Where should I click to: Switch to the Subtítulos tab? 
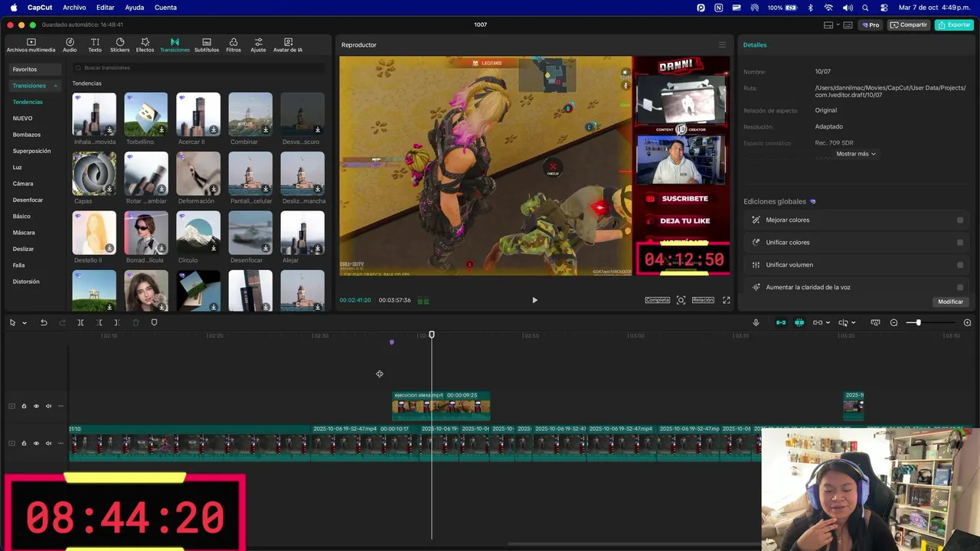(x=207, y=45)
